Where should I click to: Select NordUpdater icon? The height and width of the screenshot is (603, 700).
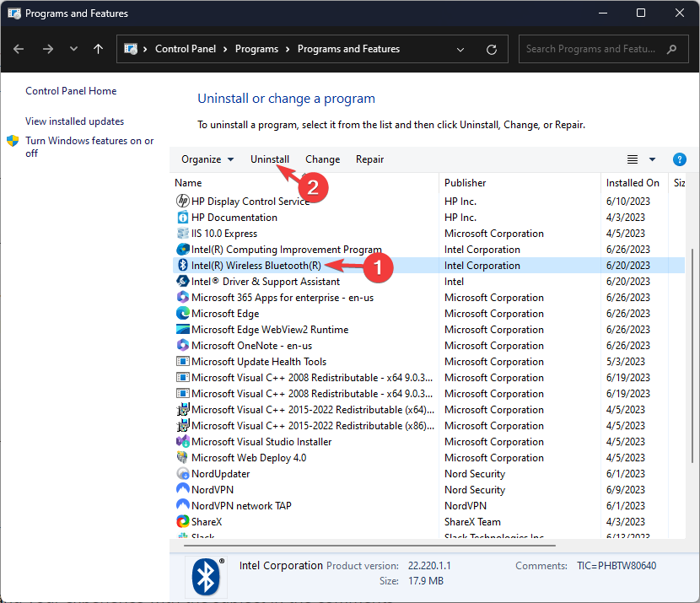[182, 474]
